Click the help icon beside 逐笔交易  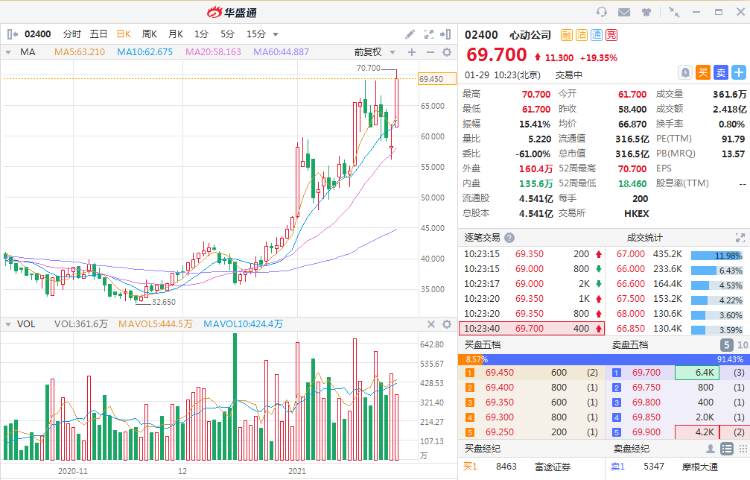pos(509,238)
